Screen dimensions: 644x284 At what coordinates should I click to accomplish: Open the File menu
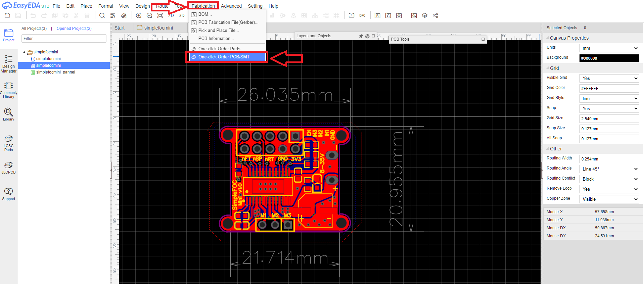(56, 6)
